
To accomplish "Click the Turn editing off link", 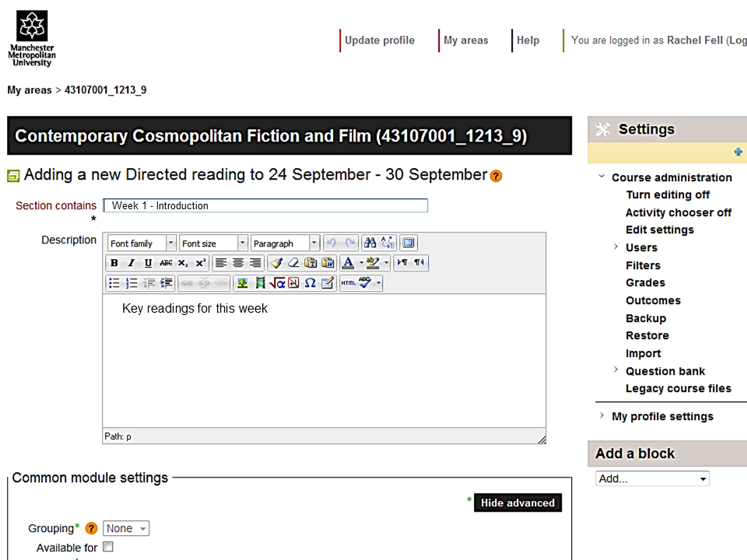I will 668,194.
